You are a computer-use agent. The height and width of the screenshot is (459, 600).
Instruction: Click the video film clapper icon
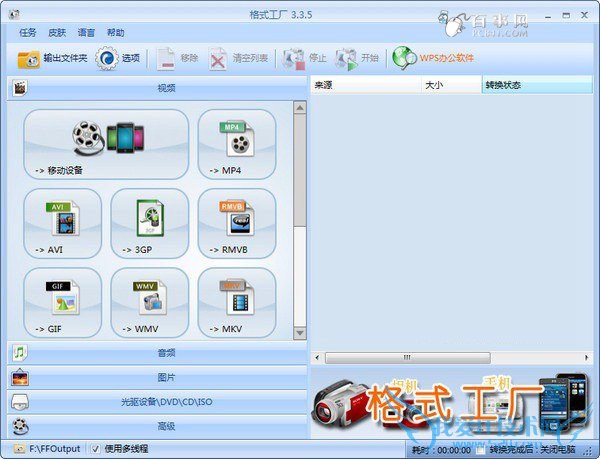click(x=20, y=88)
